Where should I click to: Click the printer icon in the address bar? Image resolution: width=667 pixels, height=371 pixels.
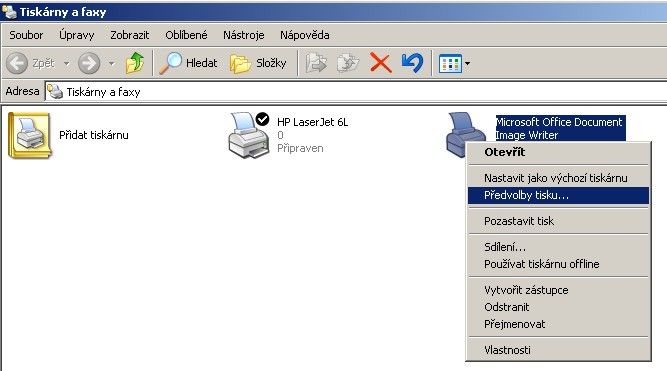[x=55, y=91]
